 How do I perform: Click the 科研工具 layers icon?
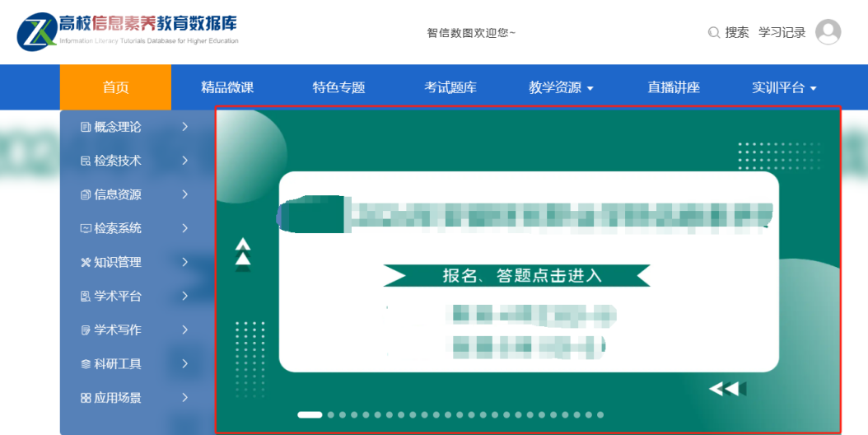(86, 364)
